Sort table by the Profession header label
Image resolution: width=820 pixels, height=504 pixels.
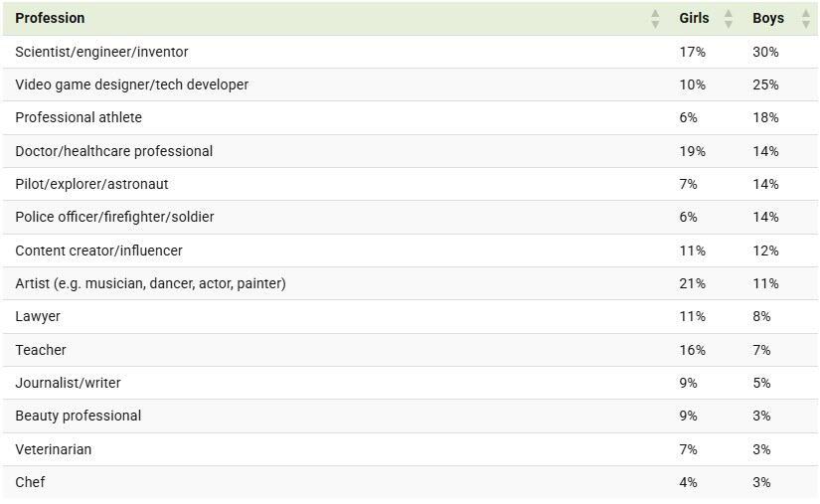50,18
